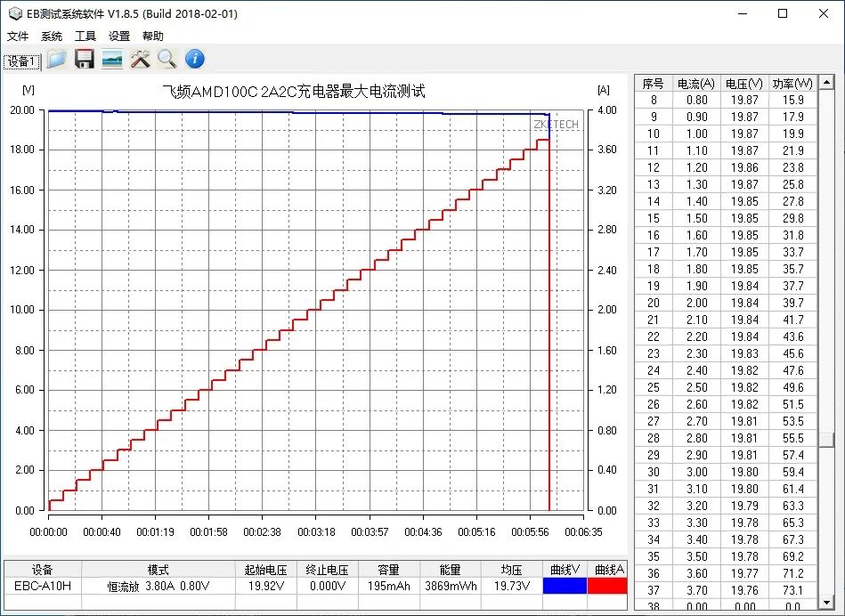The height and width of the screenshot is (616, 845).
Task: Click the data table scroll-down arrow
Action: point(826,602)
